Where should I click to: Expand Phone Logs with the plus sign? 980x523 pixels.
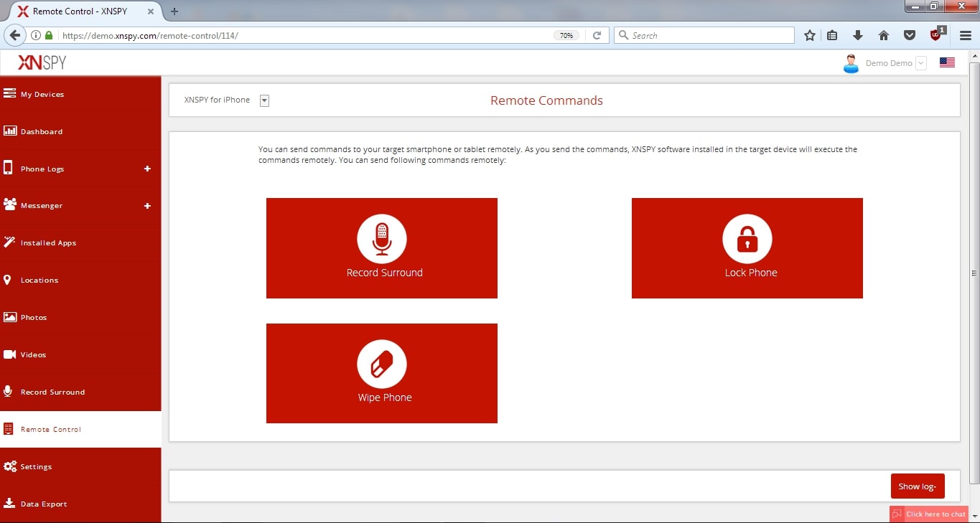click(147, 169)
